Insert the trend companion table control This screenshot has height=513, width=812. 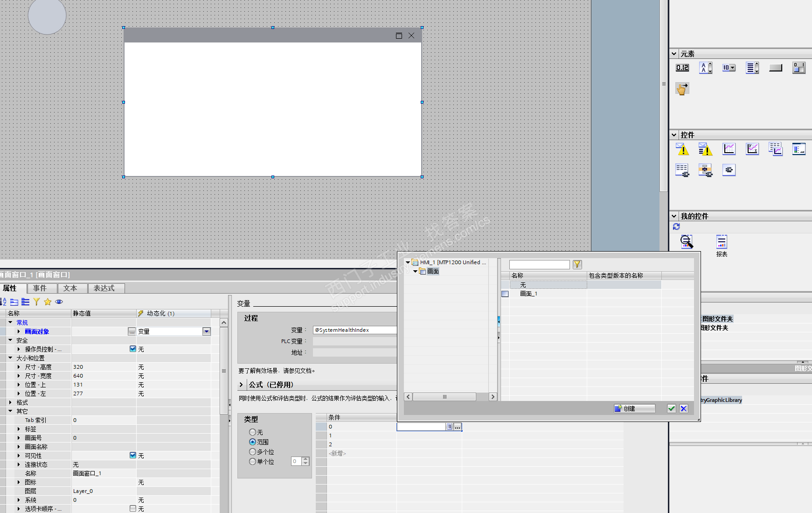pos(776,149)
